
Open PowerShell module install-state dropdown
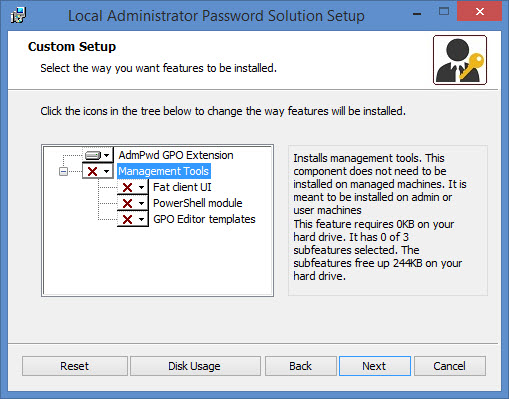(x=133, y=203)
